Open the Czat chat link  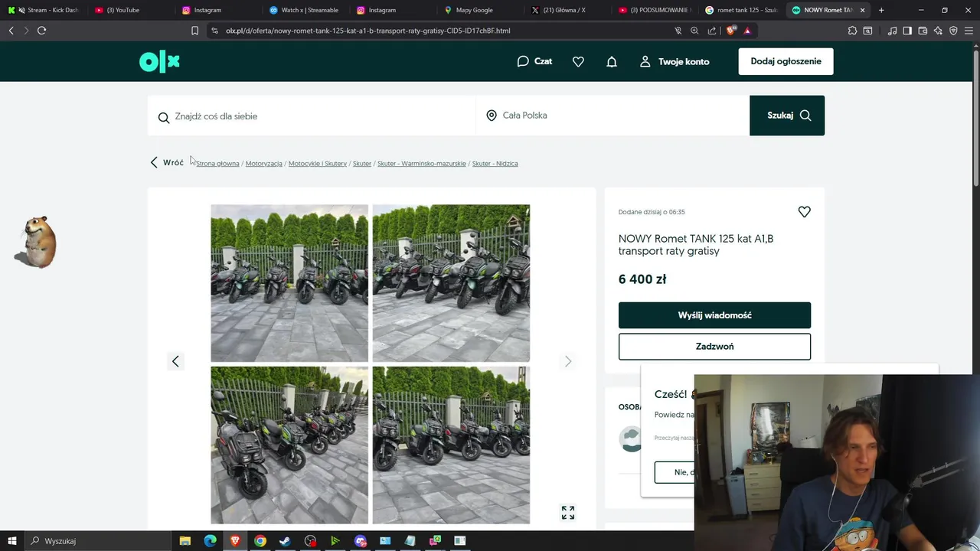click(x=534, y=61)
